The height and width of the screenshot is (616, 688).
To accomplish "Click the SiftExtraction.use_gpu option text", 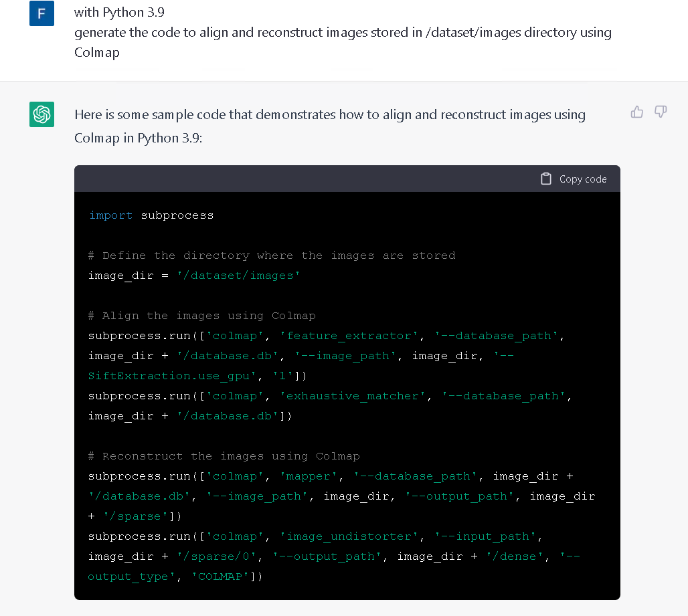I will coord(168,375).
